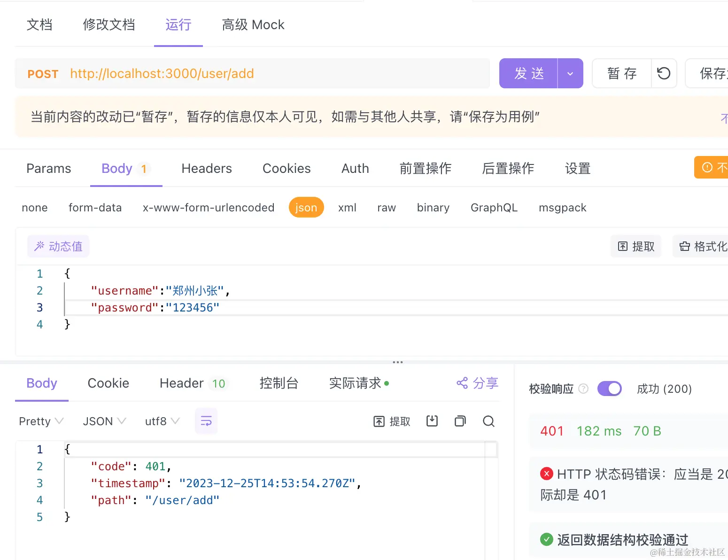This screenshot has height=560, width=728.
Task: Click 提取 in the response toolbar
Action: (392, 421)
